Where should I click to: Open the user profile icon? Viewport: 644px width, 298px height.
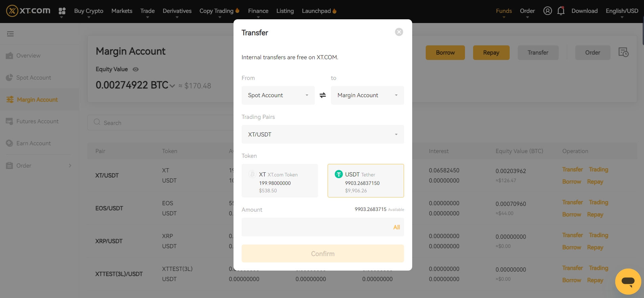(548, 11)
